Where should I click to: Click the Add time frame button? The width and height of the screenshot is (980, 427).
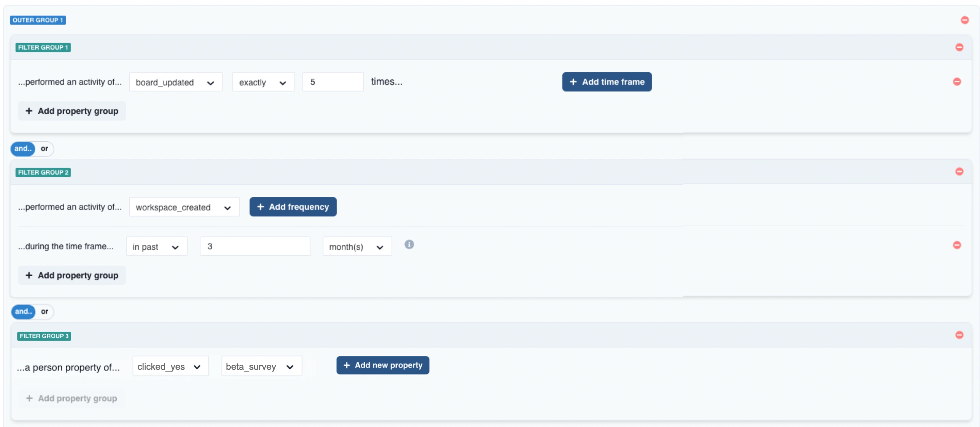pos(606,82)
